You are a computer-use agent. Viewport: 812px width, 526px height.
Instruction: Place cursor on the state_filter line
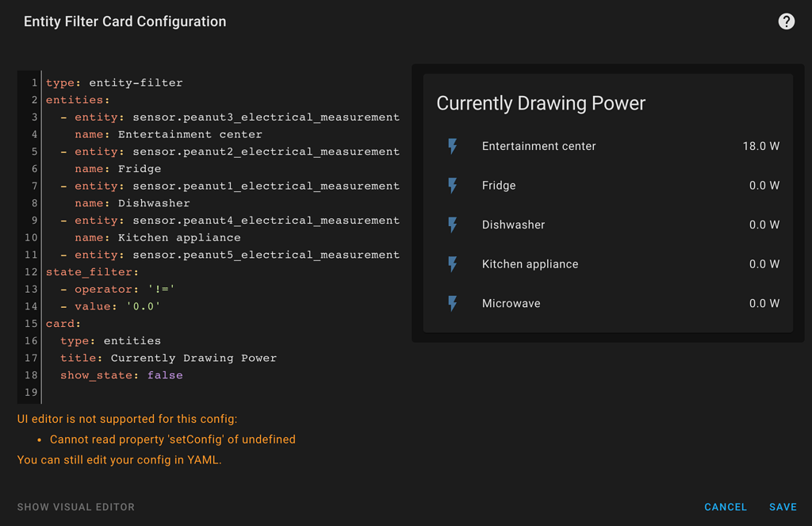(92, 272)
